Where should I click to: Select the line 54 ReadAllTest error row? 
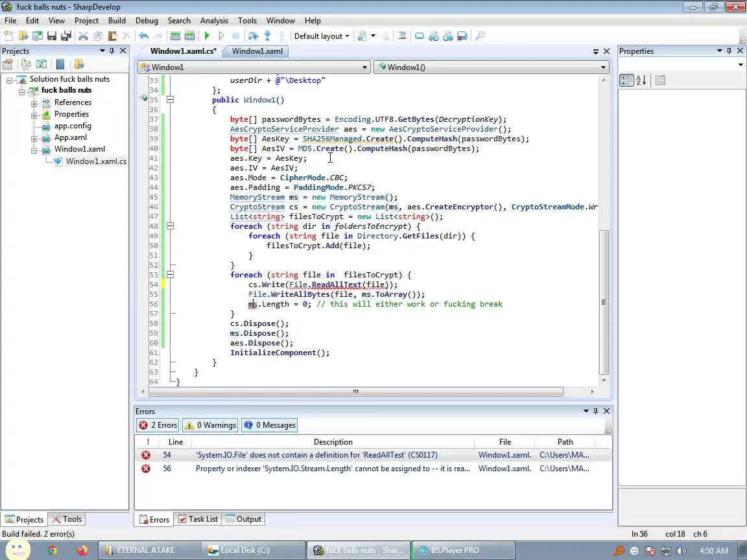click(373, 455)
